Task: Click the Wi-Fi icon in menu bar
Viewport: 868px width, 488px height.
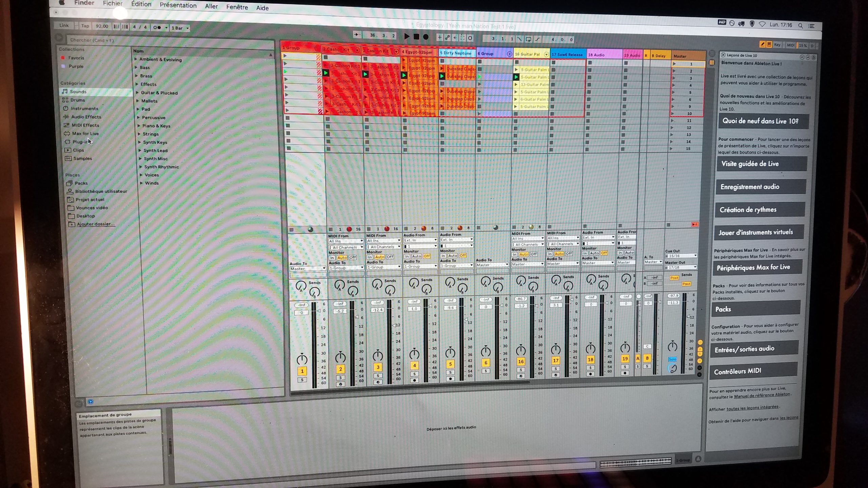Action: pyautogui.click(x=762, y=24)
